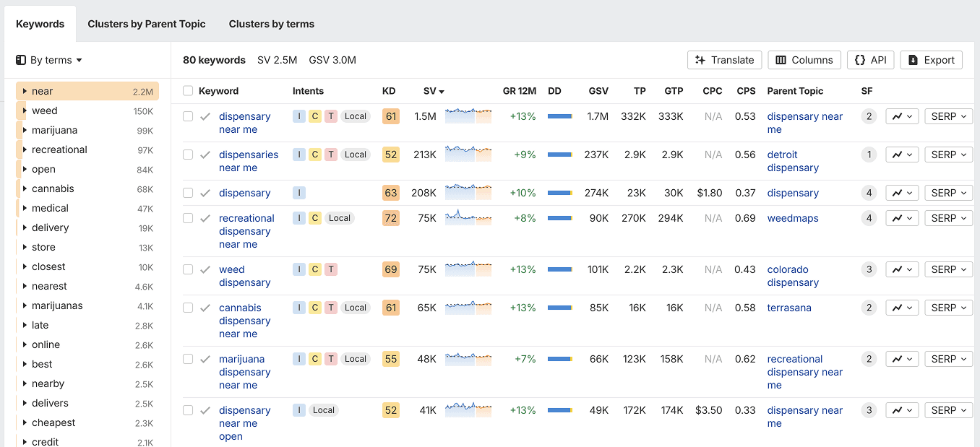Screen dimensions: 980x447
Task: Open the 'By terms' grouping dropdown
Action: [x=49, y=60]
